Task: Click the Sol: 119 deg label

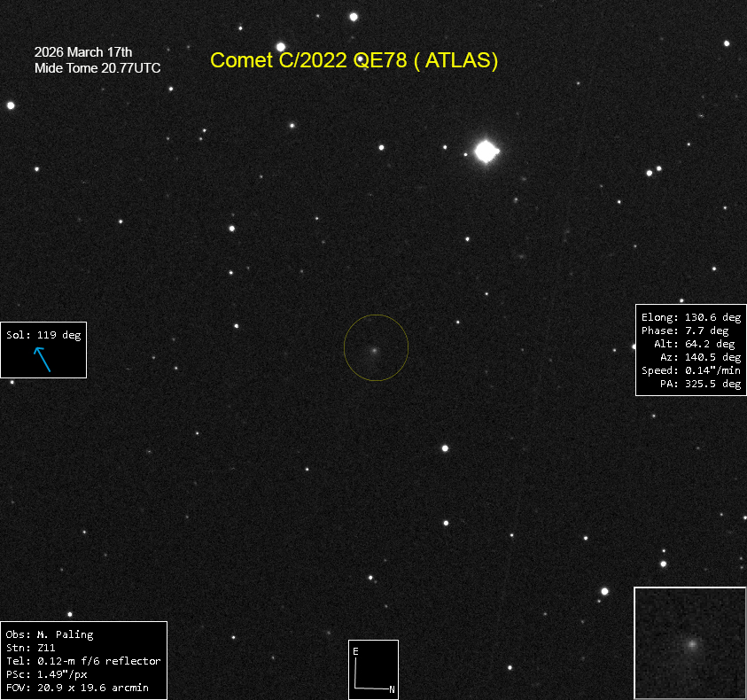Action: [x=43, y=335]
